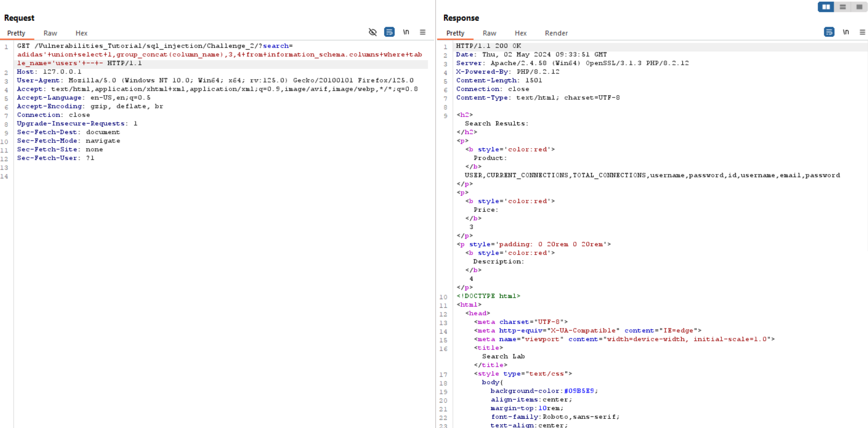The image size is (868, 428).
Task: Click Server: Apache/2.4.58 header line
Action: tap(572, 63)
